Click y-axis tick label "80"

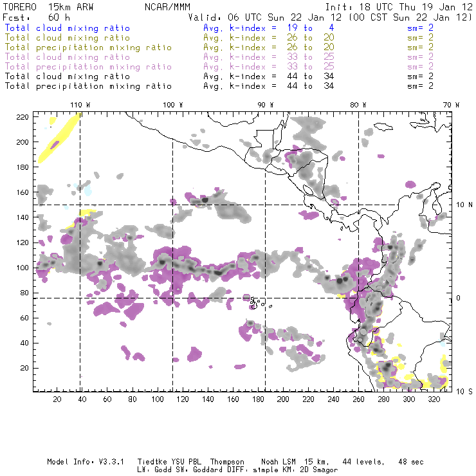click(x=24, y=293)
